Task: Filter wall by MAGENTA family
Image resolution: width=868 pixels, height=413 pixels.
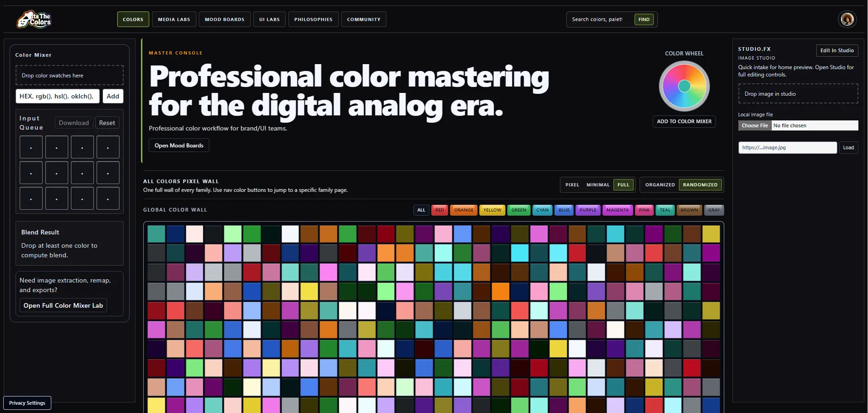Action: tap(618, 210)
